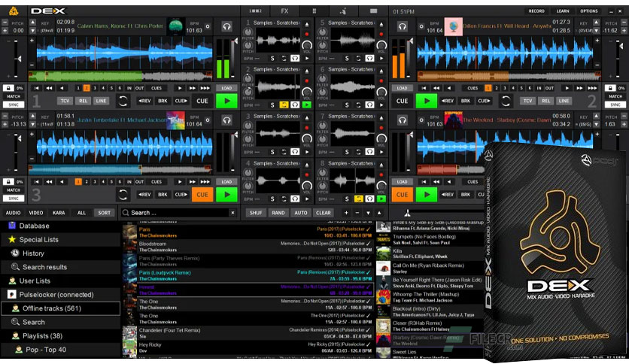Click SHUF shuffle button
Screen dimensions: 629x364
point(256,213)
